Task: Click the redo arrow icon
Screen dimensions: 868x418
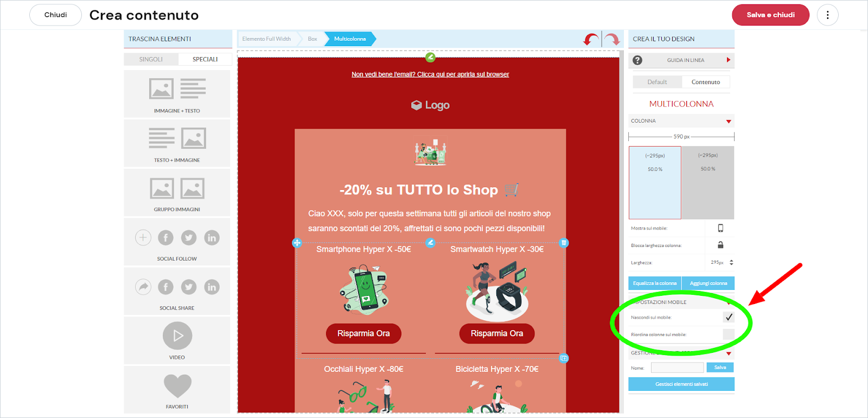Action: click(x=612, y=39)
